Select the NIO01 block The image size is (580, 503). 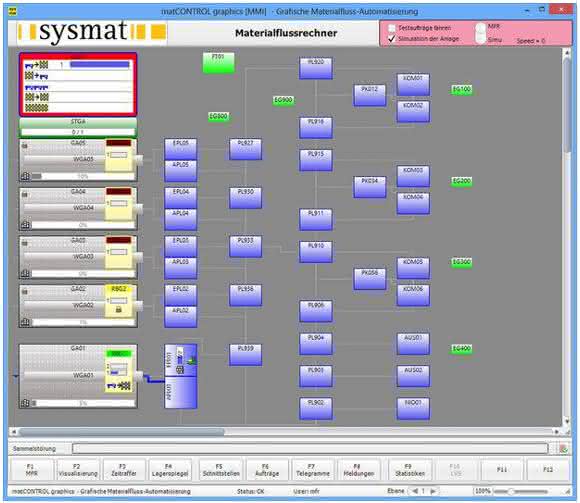pyautogui.click(x=413, y=408)
